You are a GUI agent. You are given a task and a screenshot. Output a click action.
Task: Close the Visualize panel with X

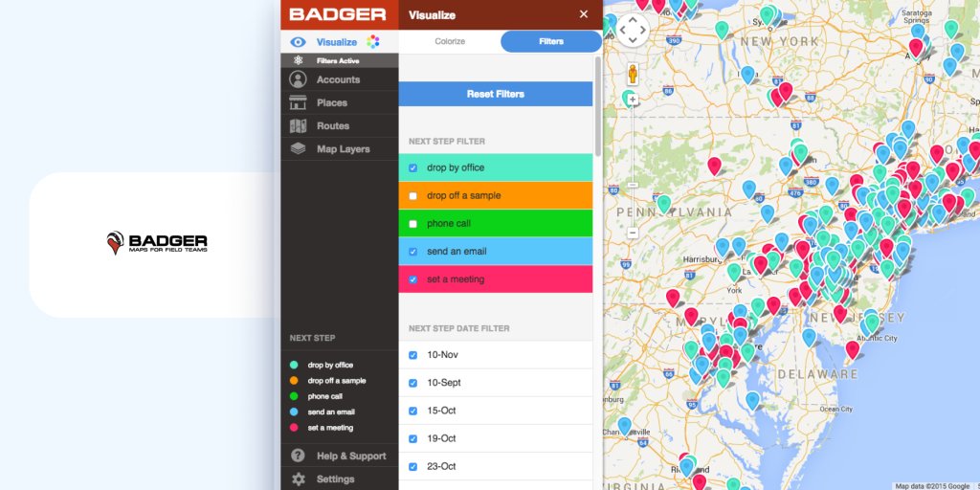[x=584, y=14]
